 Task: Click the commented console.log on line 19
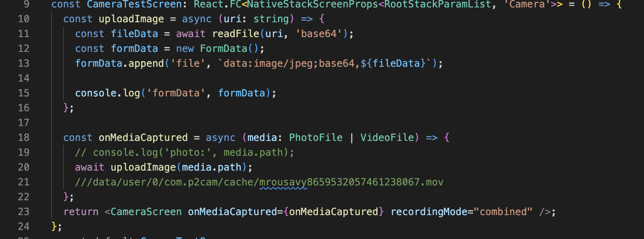tap(185, 152)
